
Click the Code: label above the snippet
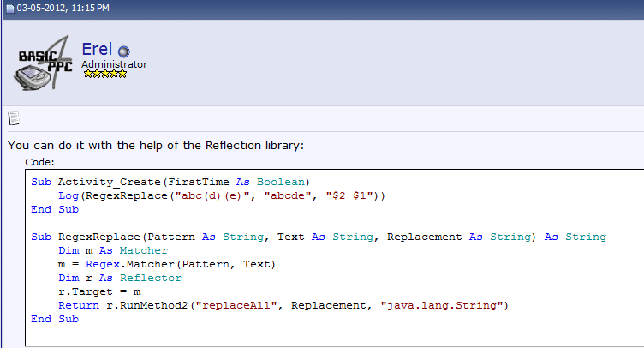[40, 161]
